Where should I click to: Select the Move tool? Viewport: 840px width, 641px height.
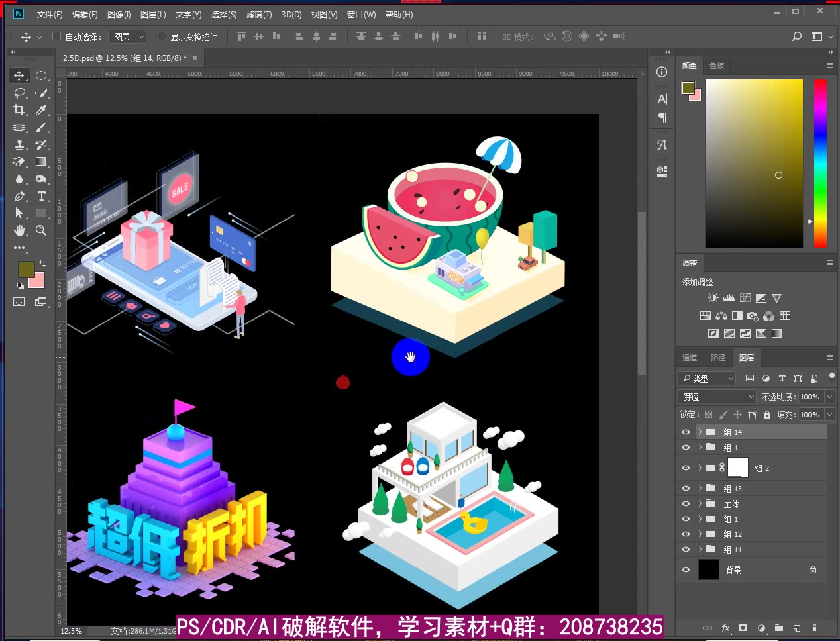[x=19, y=75]
